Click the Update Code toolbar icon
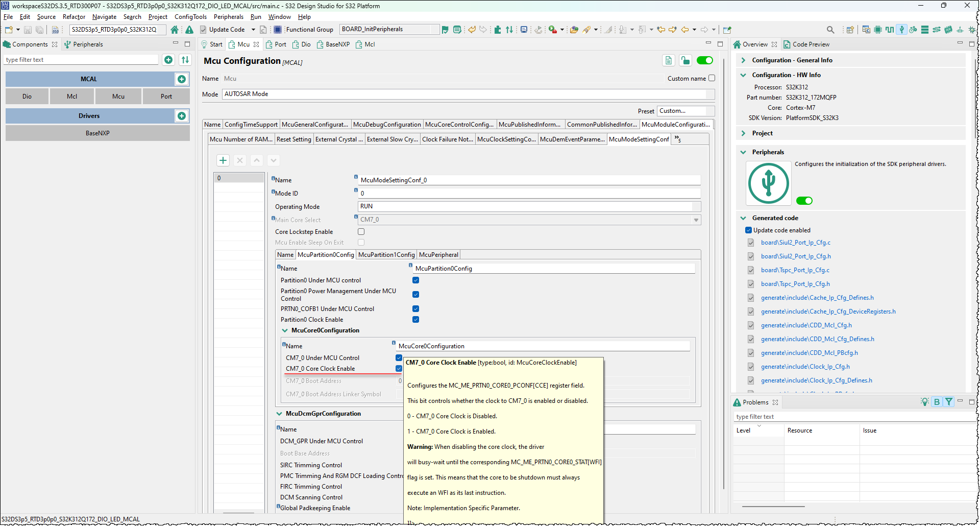This screenshot has height=527, width=980. 203,29
